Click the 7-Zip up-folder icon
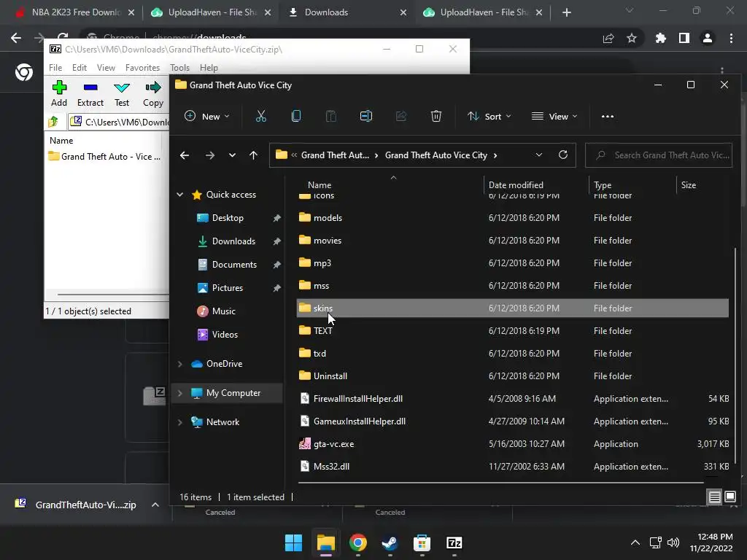The image size is (747, 560). point(53,122)
